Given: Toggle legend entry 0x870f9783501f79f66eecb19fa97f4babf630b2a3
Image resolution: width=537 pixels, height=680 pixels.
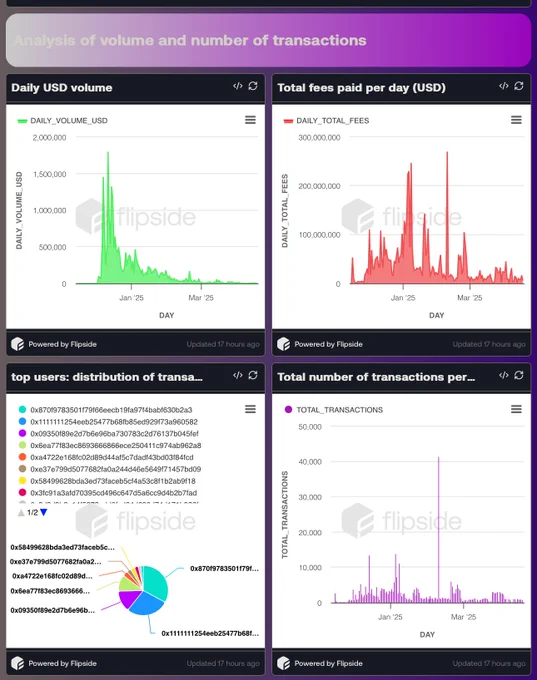Looking at the screenshot, I should click(x=105, y=410).
